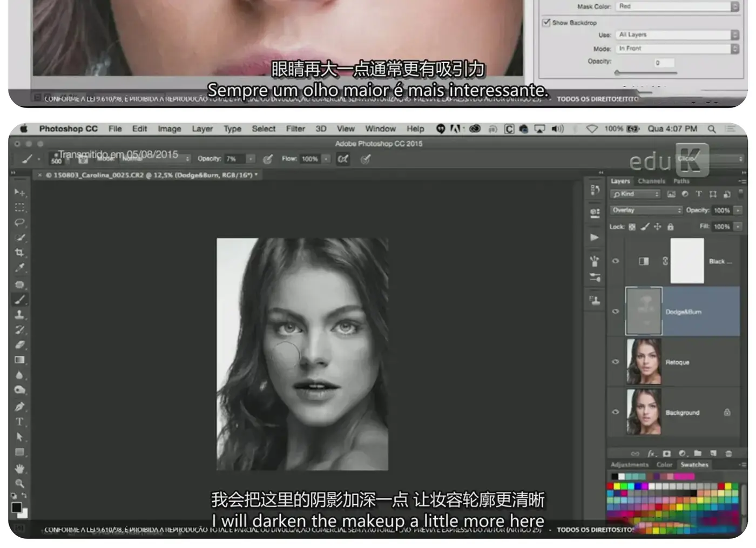Image resolution: width=756 pixels, height=548 pixels.
Task: Toggle visibility of Black adjustment layer
Action: (x=616, y=261)
